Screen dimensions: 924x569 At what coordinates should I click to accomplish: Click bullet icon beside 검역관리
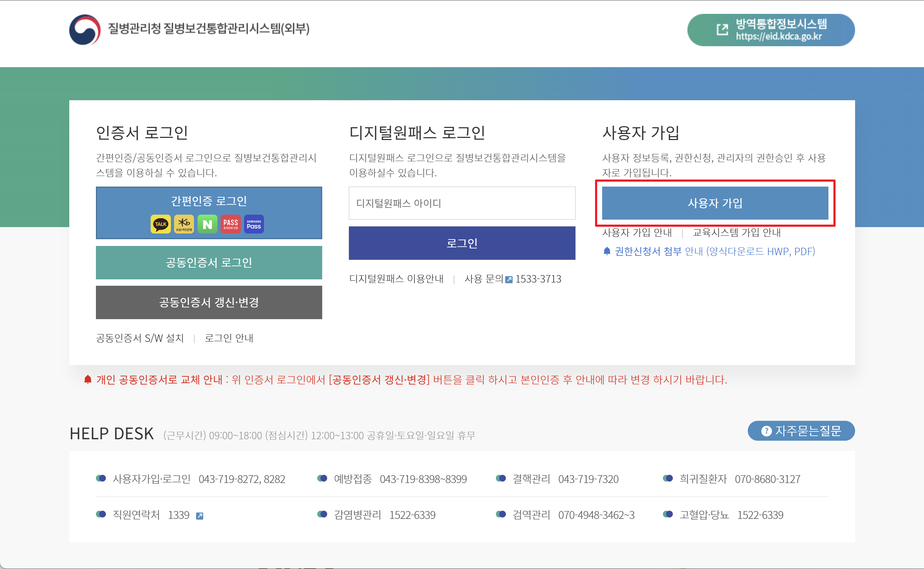[x=501, y=514]
